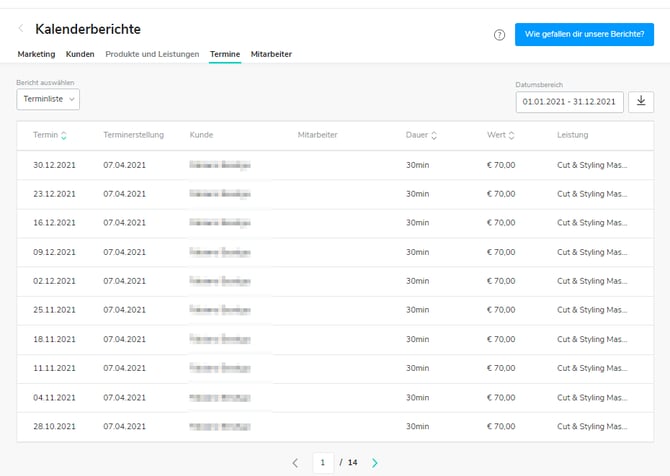Sort by Termin column arrows
670x476 pixels.
pos(64,135)
